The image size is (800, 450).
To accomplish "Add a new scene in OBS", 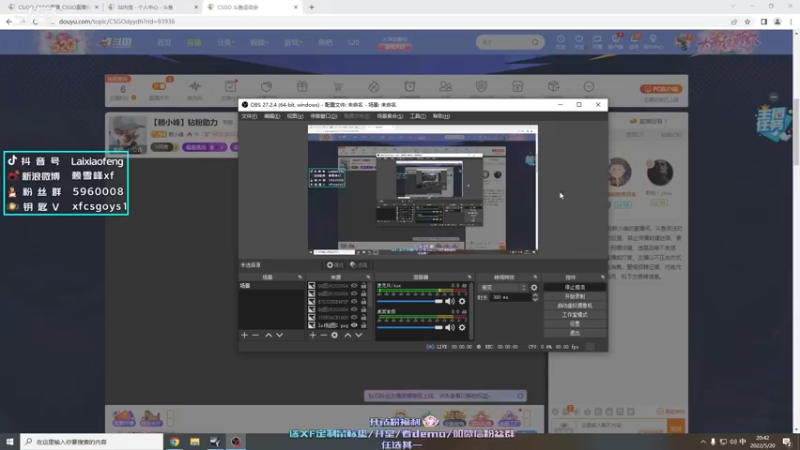I will (x=244, y=335).
